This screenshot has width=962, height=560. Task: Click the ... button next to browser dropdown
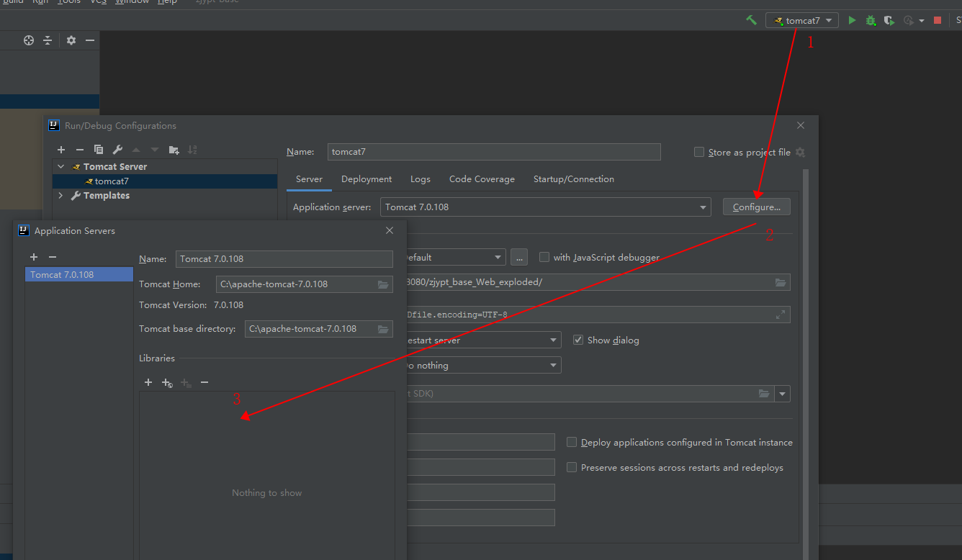[519, 258]
